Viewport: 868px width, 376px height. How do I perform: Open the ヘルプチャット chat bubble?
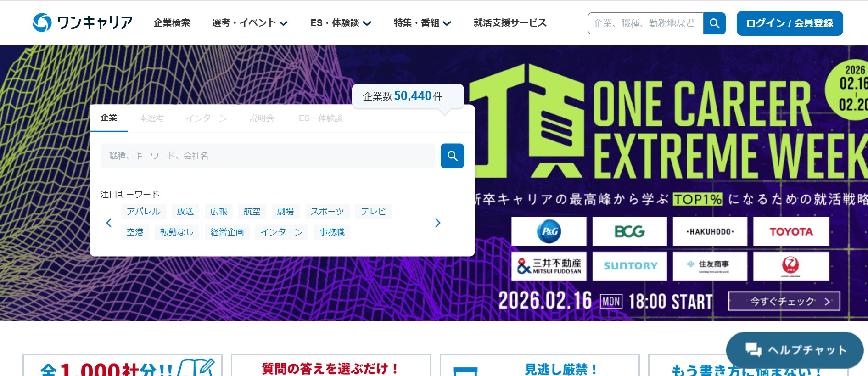(x=795, y=350)
